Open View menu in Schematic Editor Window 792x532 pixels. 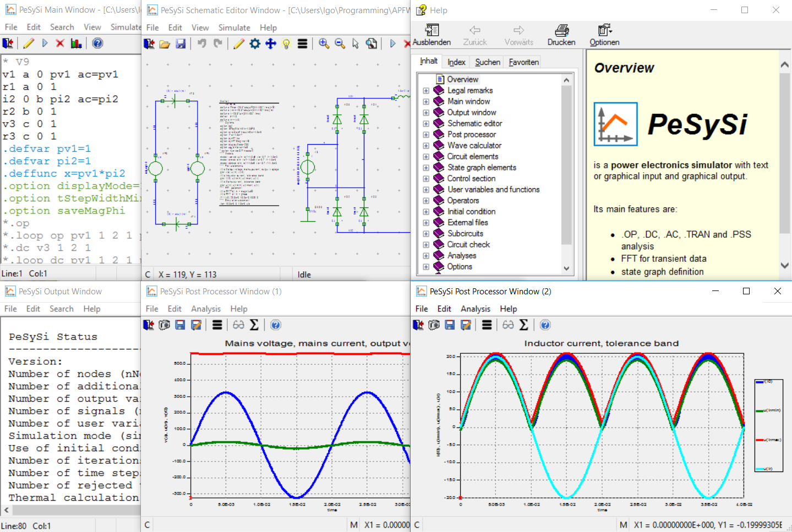click(x=200, y=28)
